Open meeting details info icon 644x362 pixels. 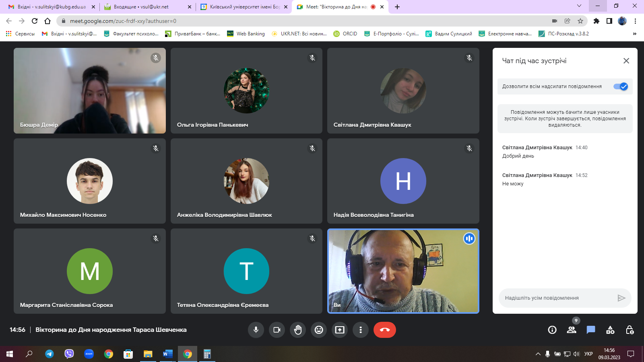552,330
